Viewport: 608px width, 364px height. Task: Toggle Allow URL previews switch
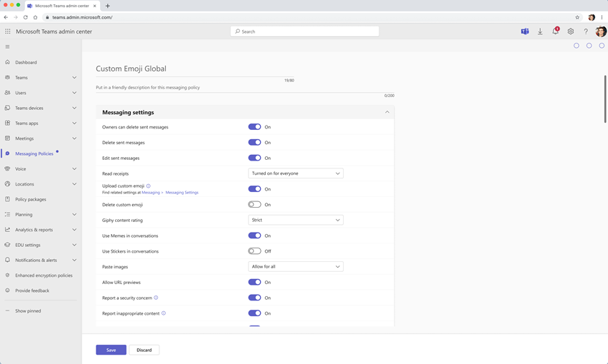(x=254, y=282)
